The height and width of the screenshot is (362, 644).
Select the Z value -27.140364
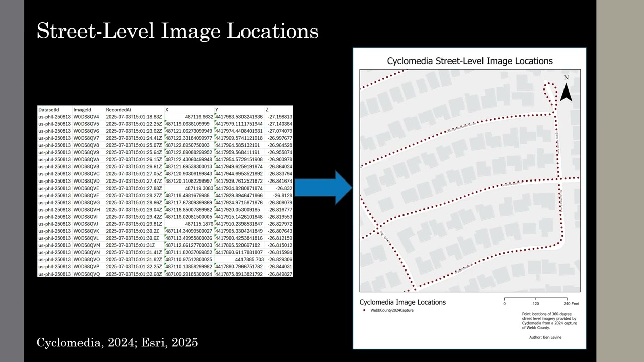coord(280,124)
